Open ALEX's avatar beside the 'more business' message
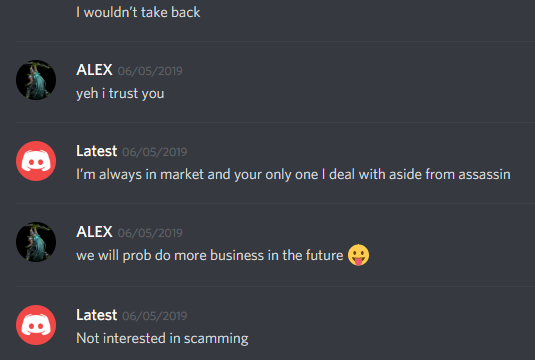The height and width of the screenshot is (360, 535). 36,242
